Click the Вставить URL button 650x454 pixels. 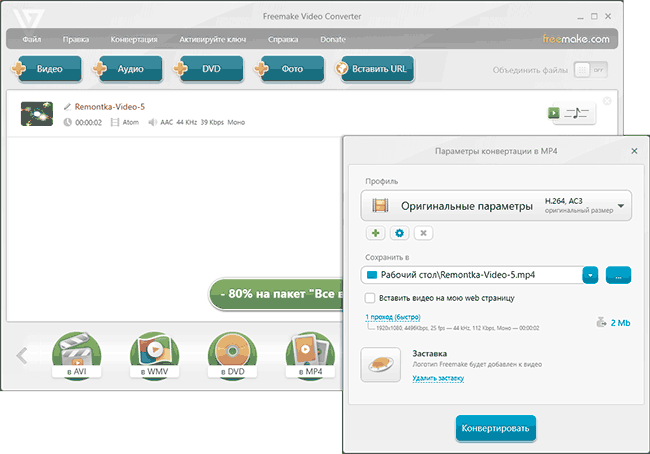(375, 69)
